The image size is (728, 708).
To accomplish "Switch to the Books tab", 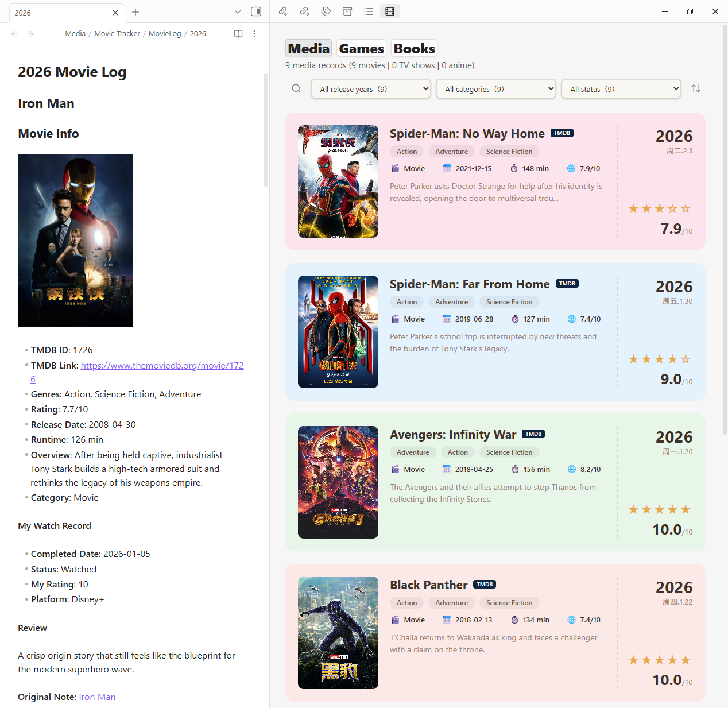I will click(415, 48).
